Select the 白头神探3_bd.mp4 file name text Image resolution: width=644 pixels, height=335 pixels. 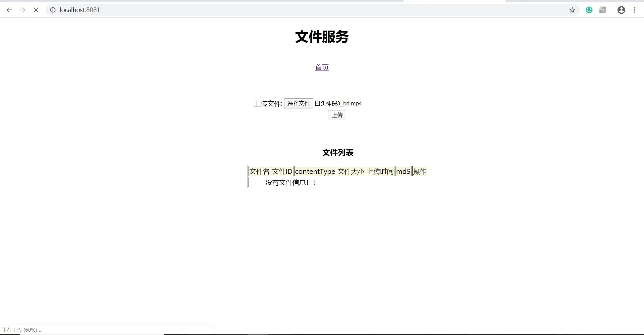(x=338, y=103)
